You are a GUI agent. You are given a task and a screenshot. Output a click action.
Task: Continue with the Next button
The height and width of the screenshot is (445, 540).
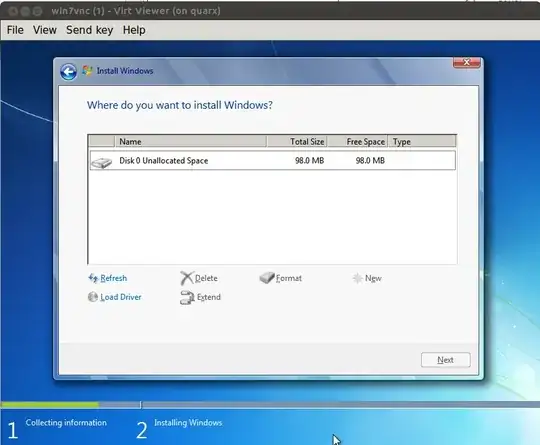click(445, 360)
